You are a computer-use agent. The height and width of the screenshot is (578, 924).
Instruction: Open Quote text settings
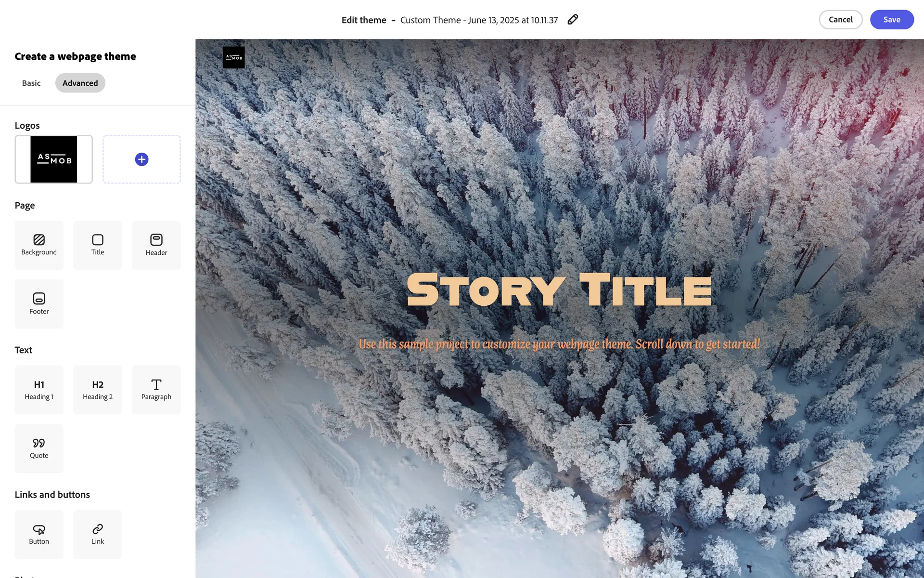39,448
